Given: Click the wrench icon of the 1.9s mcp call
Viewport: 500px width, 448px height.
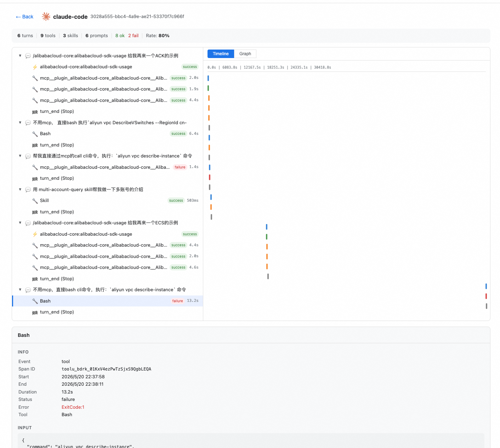Looking at the screenshot, I should tap(35, 89).
